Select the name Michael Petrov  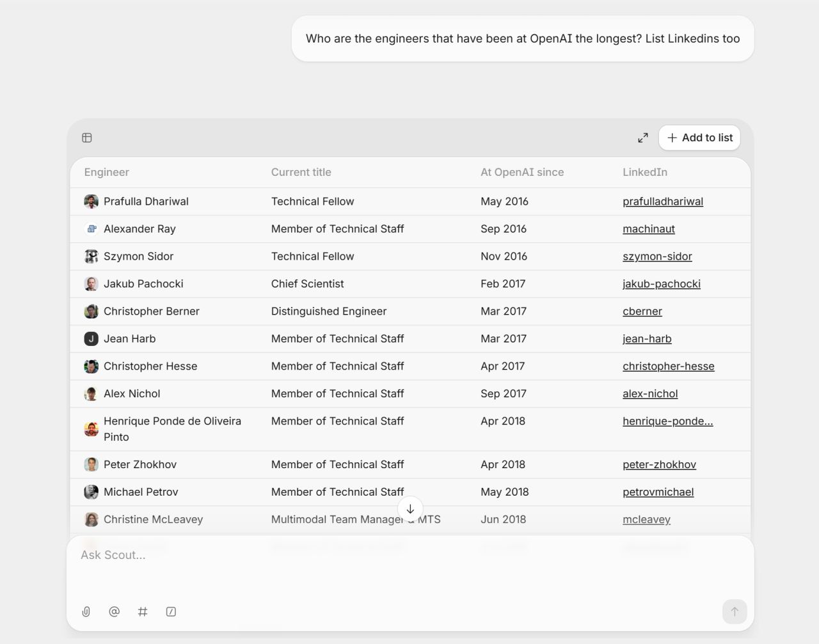point(141,492)
